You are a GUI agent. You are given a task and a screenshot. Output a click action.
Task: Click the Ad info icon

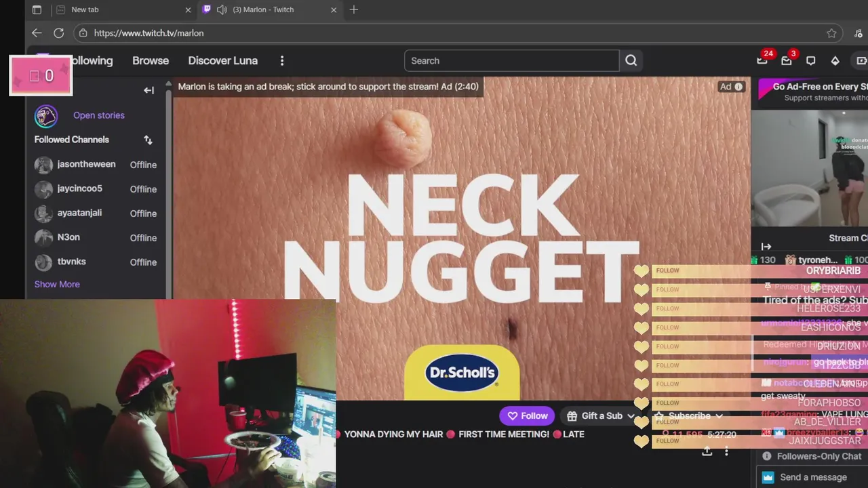point(738,87)
